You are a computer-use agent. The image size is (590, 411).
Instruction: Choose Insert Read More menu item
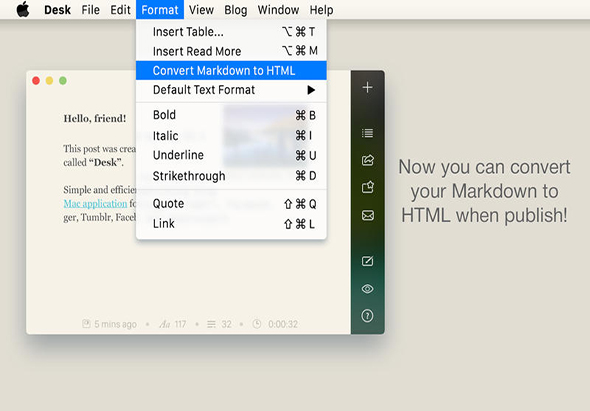[231, 51]
